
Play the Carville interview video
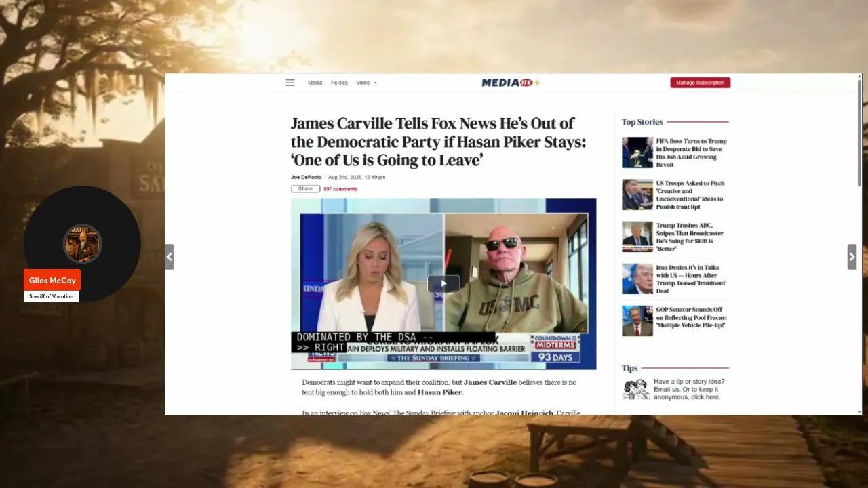(x=443, y=284)
